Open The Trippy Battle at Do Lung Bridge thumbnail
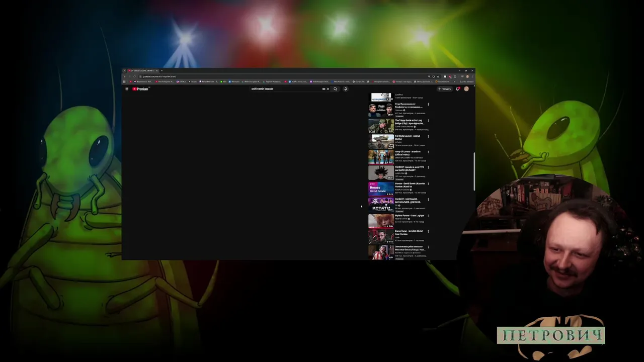This screenshot has width=644, height=362. coord(381,126)
